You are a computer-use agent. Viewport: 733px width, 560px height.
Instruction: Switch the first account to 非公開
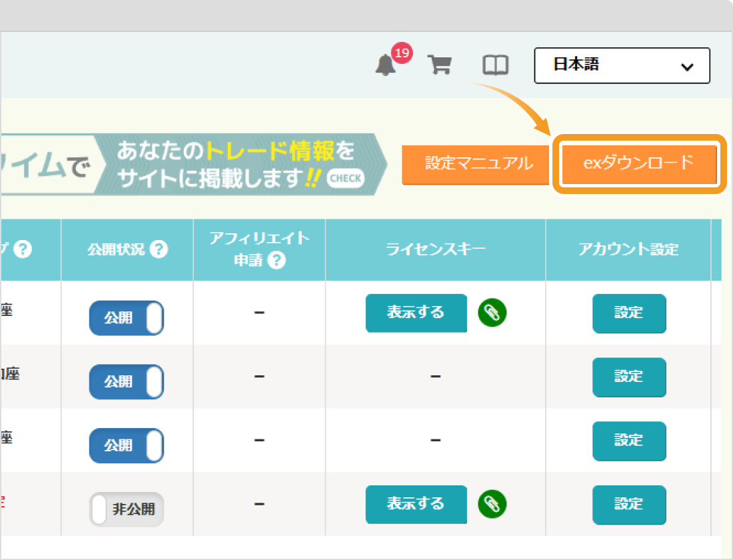point(127,318)
